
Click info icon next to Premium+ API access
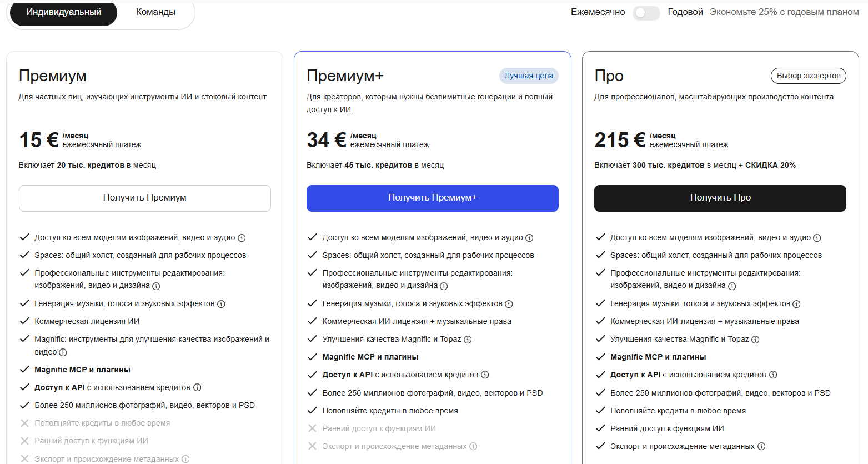tap(485, 375)
